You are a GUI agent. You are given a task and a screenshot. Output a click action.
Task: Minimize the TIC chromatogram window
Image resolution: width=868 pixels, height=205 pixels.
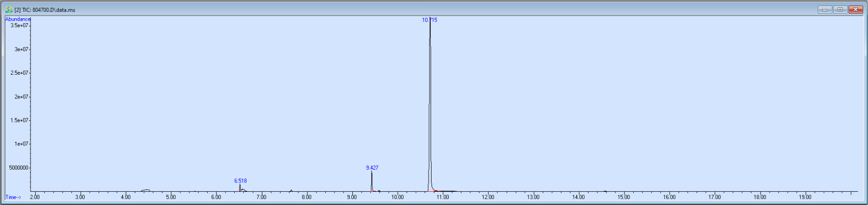click(825, 9)
